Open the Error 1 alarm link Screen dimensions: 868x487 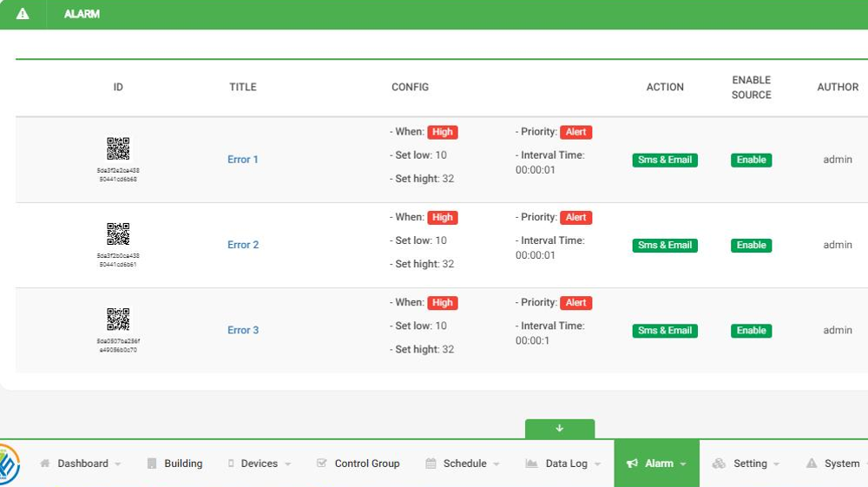[243, 160]
